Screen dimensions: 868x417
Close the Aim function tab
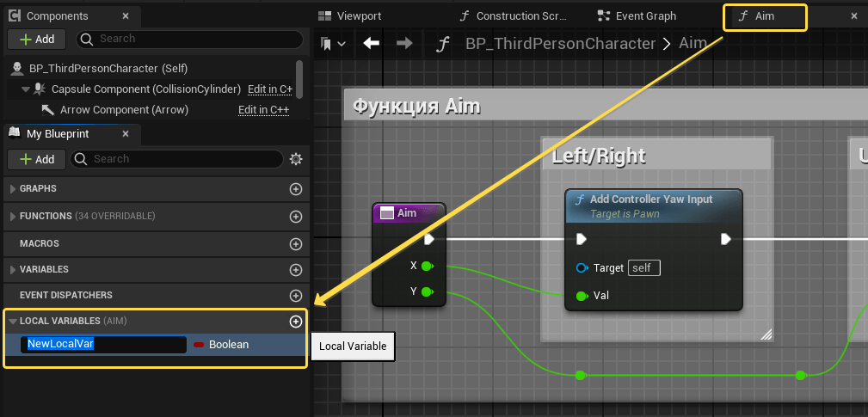click(853, 16)
